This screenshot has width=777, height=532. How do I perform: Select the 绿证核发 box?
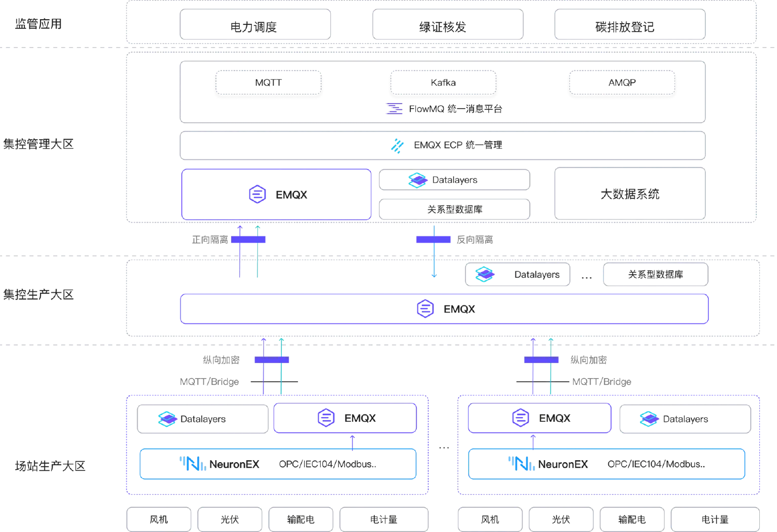pos(448,24)
